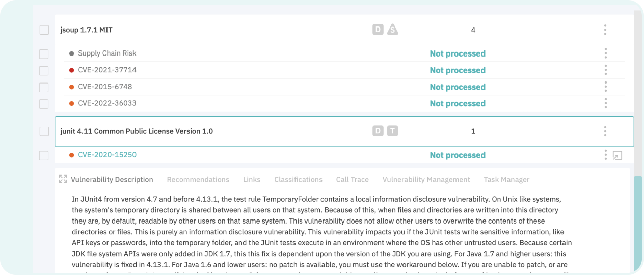Screen dimensions: 644x275
Task: Switch to the Recommendations tab
Action: pyautogui.click(x=198, y=179)
